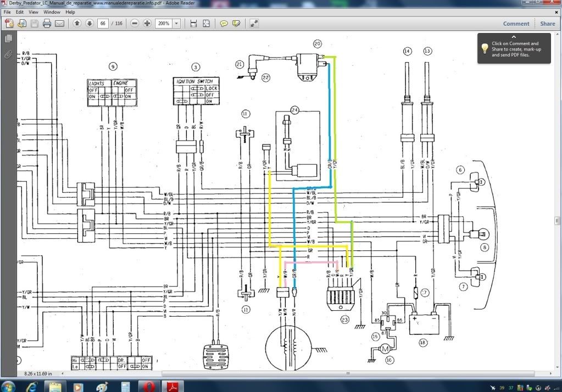Click the horizontal scroll right arrow

click(550, 373)
